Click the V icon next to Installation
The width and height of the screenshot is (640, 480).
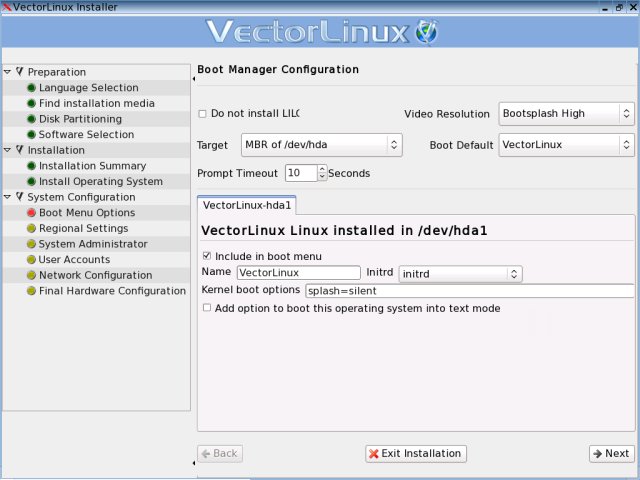[x=20, y=150]
